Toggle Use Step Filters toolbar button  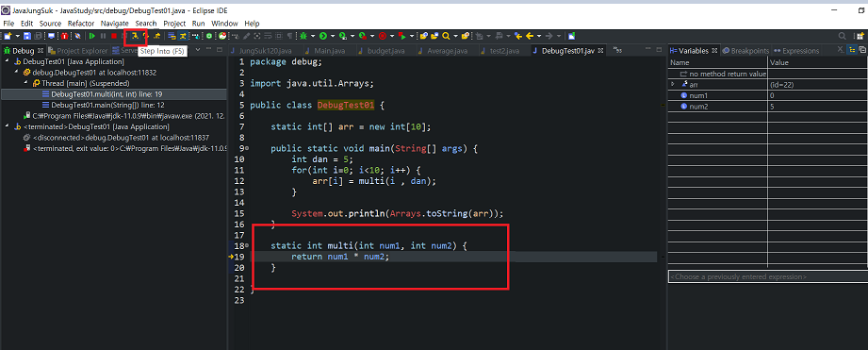point(182,36)
